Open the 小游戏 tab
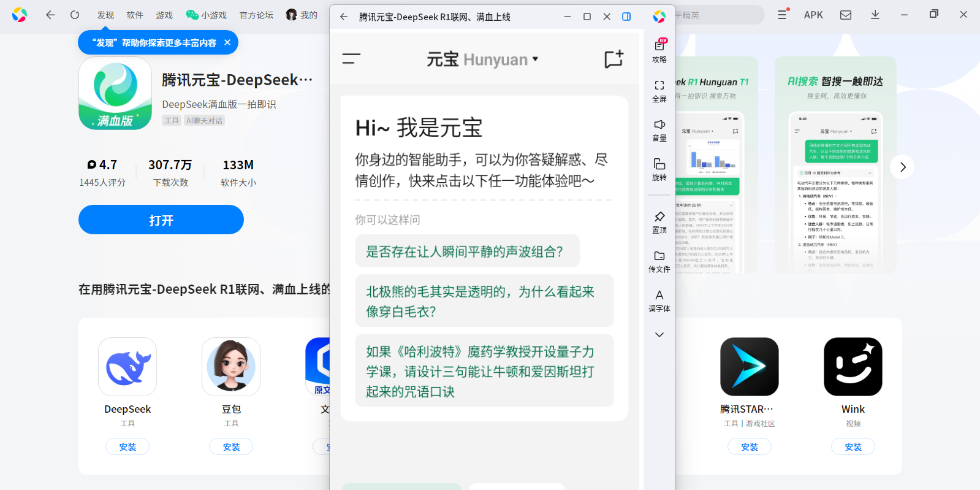The width and height of the screenshot is (980, 490). tap(207, 15)
